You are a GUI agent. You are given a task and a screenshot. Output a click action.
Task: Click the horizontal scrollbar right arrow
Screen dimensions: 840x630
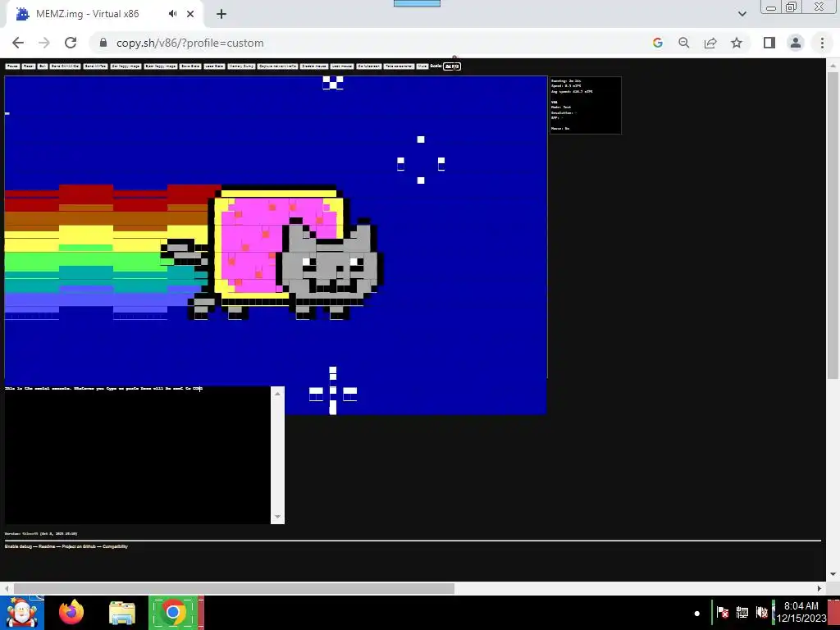(819, 588)
